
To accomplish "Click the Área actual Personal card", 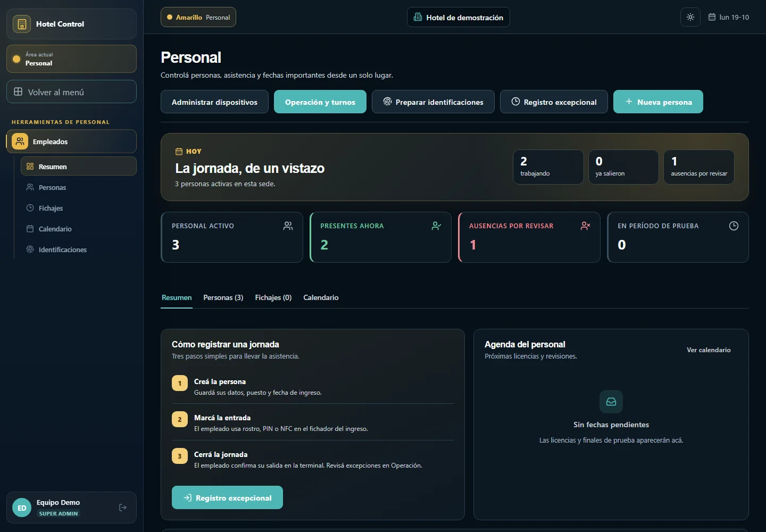I will (71, 59).
